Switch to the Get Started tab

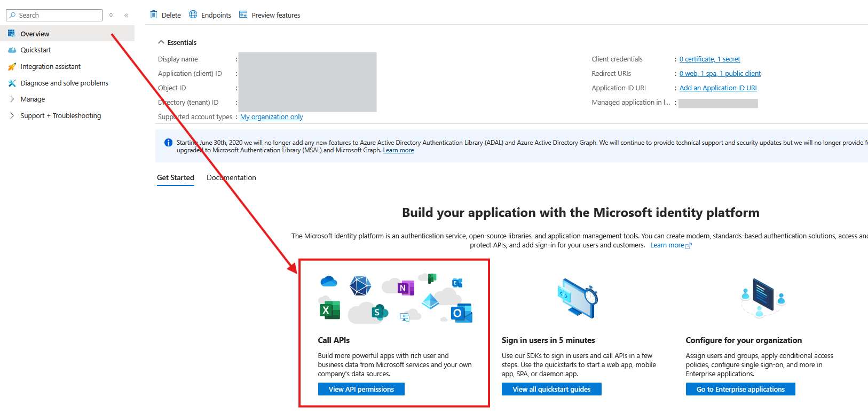(x=176, y=177)
